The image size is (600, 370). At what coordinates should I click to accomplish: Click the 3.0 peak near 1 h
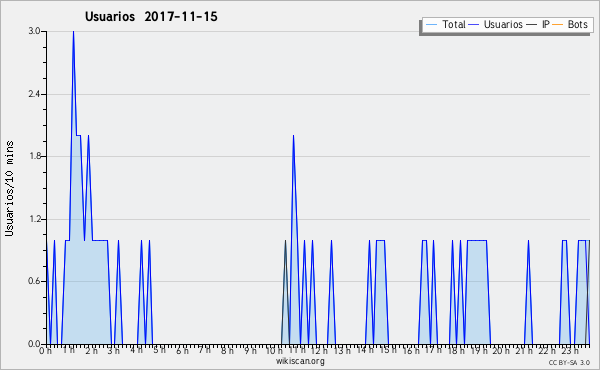tap(73, 33)
